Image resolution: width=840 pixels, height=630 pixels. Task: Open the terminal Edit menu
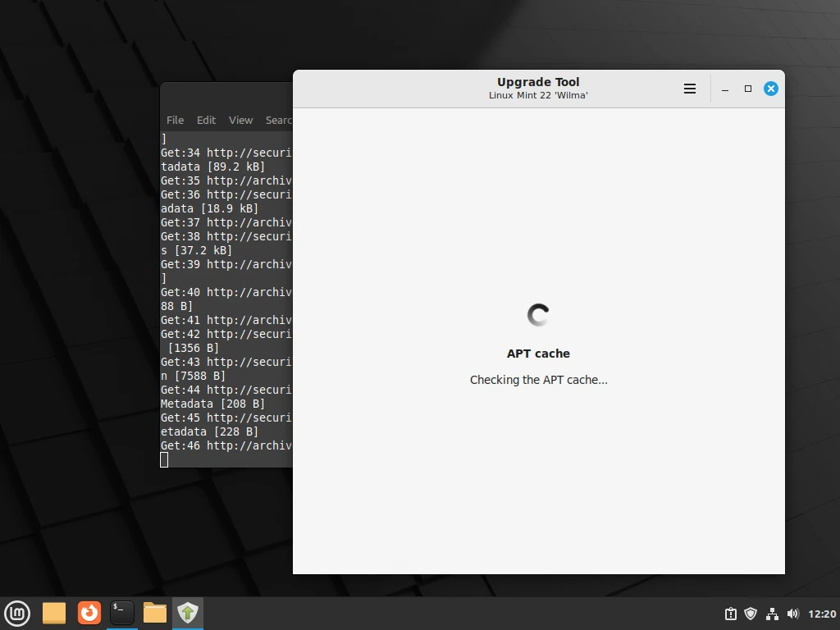click(206, 120)
